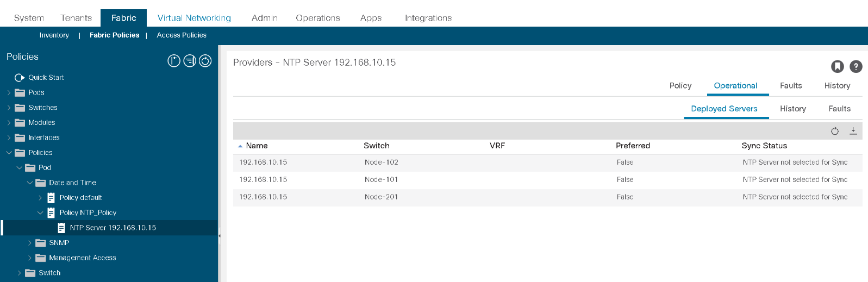Open the help question mark icon
Screen dimensions: 868x282
pyautogui.click(x=855, y=66)
